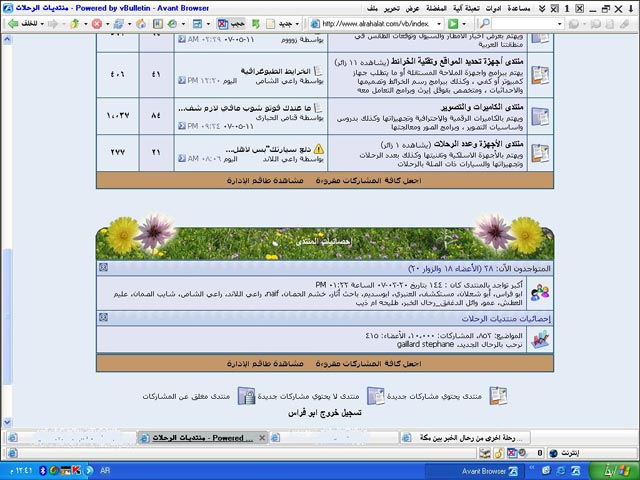Click the grey Forward arrow button
The image size is (640, 480).
pyautogui.click(x=53, y=24)
